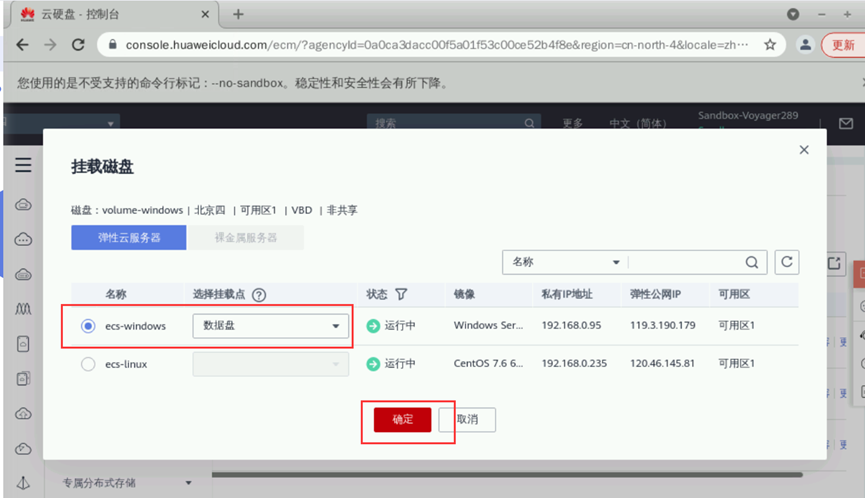This screenshot has width=865, height=498.
Task: Close the 挂载磁盘 dialog with X
Action: point(804,150)
